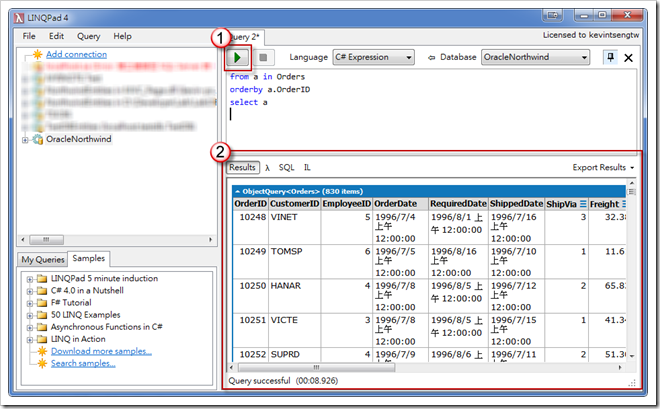Open the Language dropdown showing C# Expression
The height and width of the screenshot is (409, 660).
tap(374, 57)
